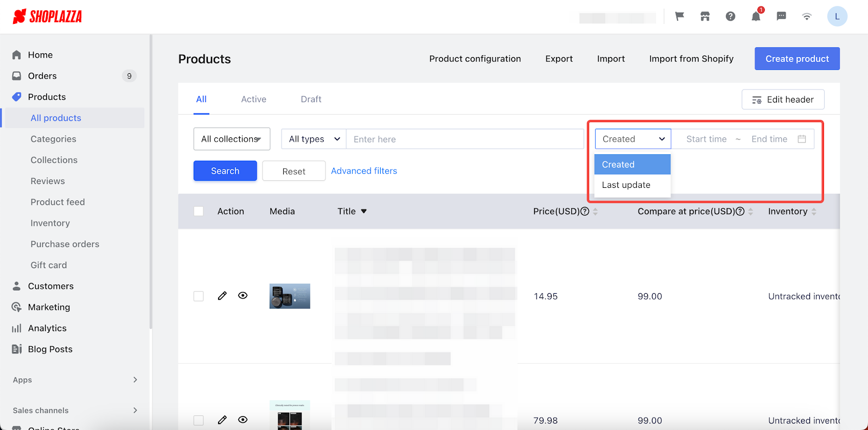
Task: Sort by Price(USD) arrows
Action: pos(595,212)
